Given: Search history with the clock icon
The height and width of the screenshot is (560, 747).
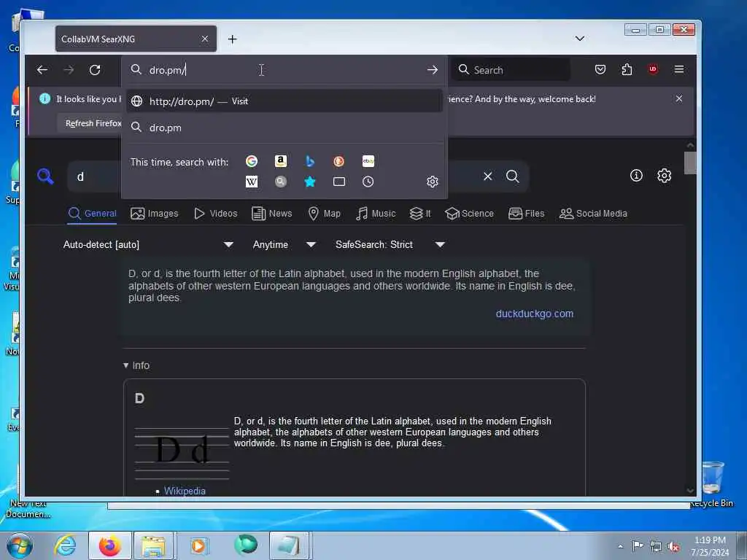Looking at the screenshot, I should click(x=368, y=182).
